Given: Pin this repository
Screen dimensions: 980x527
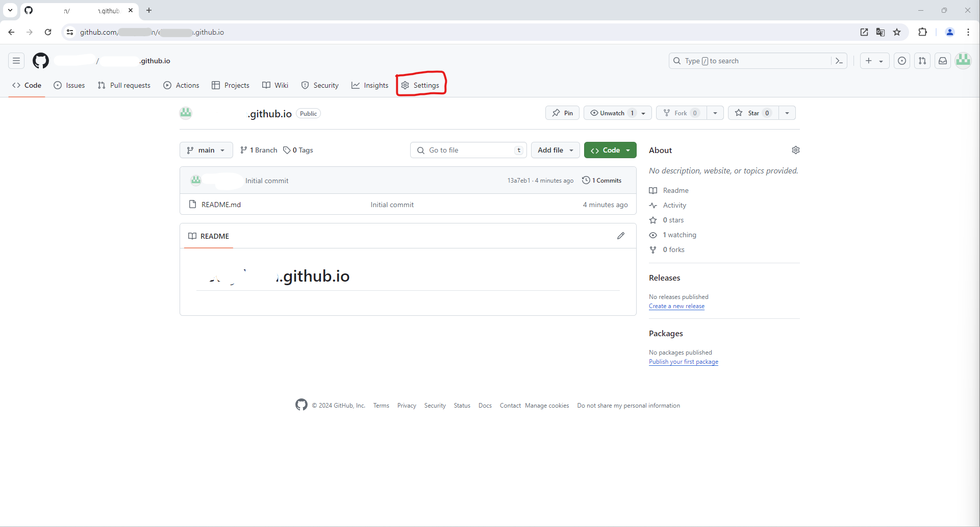Looking at the screenshot, I should 562,113.
